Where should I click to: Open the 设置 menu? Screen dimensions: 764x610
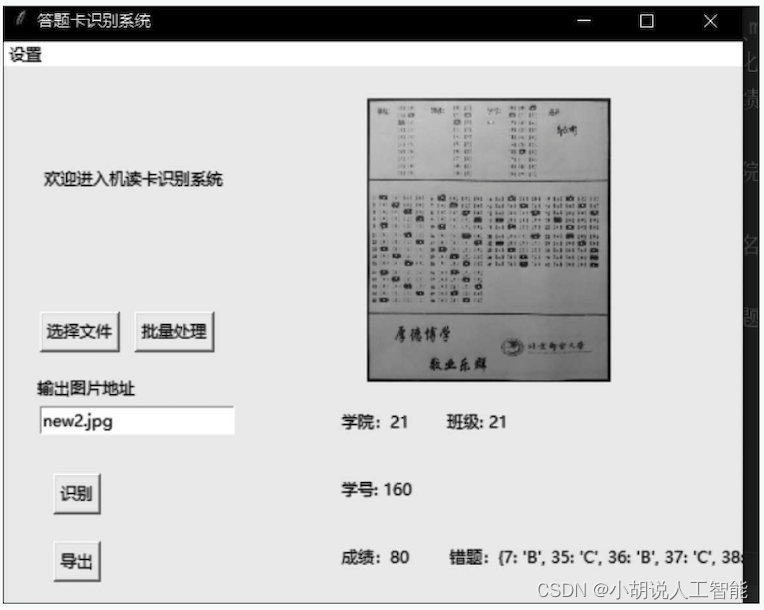(26, 55)
